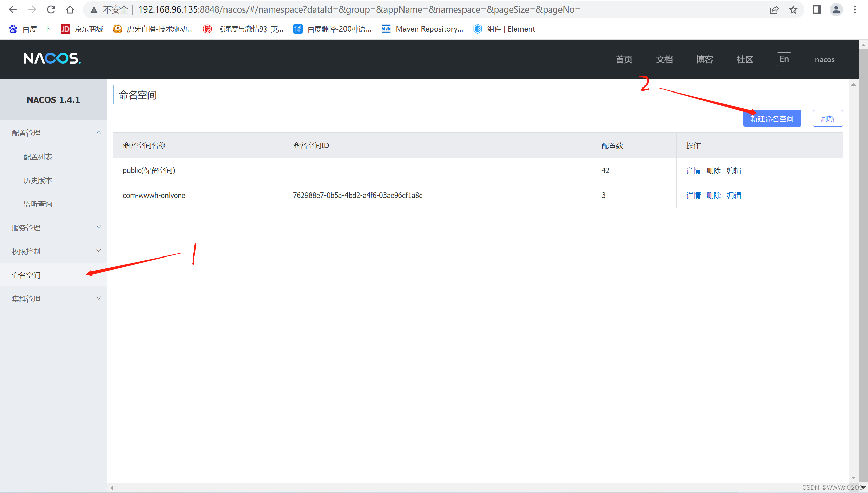Click the 命名空间ID column header
The width and height of the screenshot is (868, 493).
(437, 146)
